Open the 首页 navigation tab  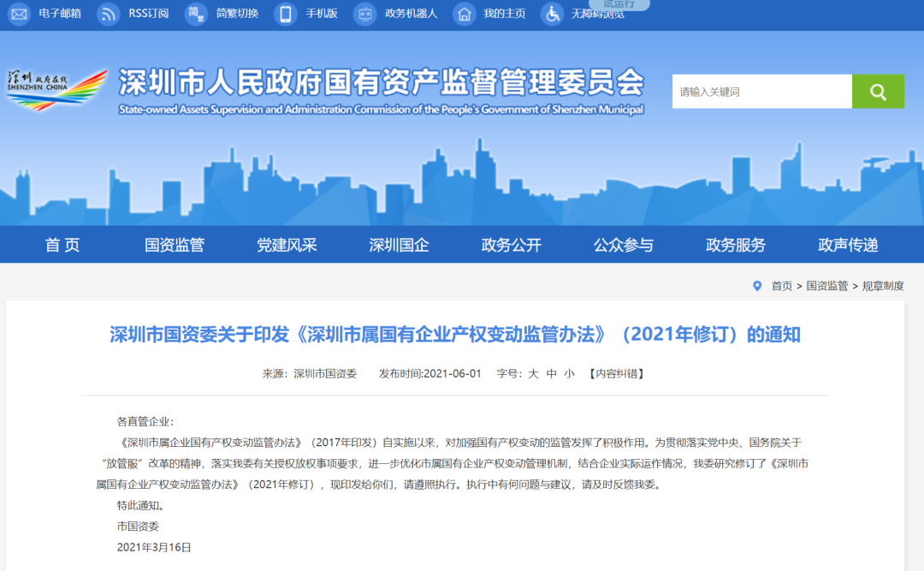(x=62, y=245)
